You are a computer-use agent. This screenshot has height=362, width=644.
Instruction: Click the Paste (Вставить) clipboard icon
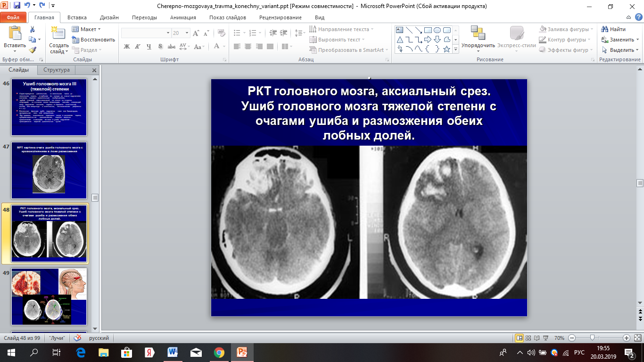[15, 33]
